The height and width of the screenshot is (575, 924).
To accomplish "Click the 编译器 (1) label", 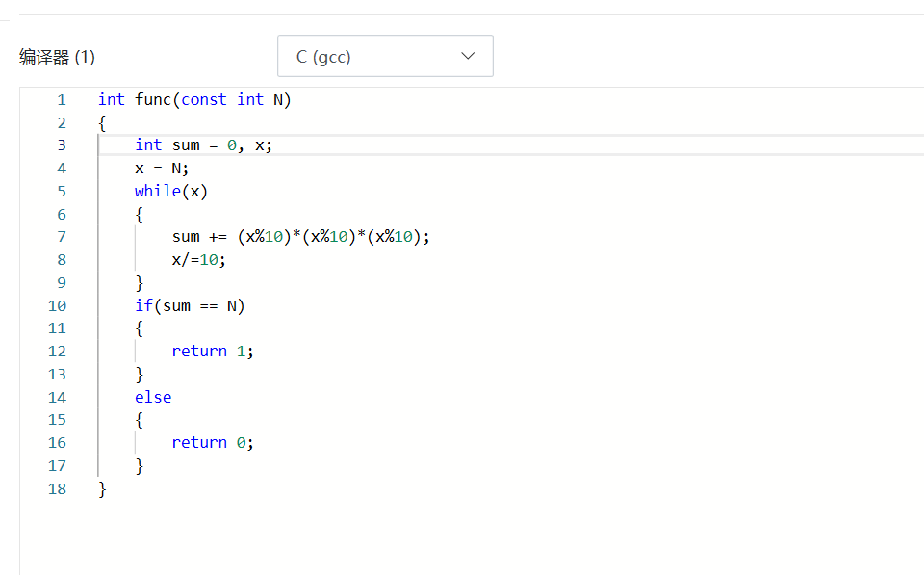I will (x=57, y=57).
